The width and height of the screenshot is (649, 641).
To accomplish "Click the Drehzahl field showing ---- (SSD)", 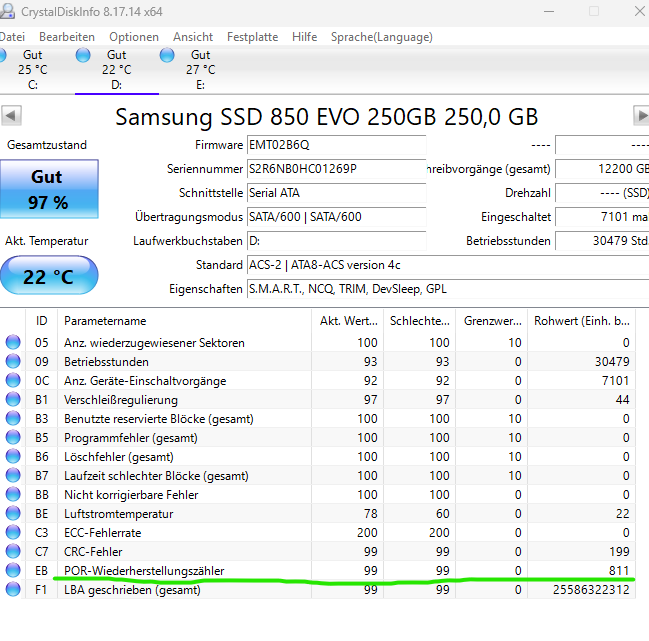I will (x=602, y=193).
